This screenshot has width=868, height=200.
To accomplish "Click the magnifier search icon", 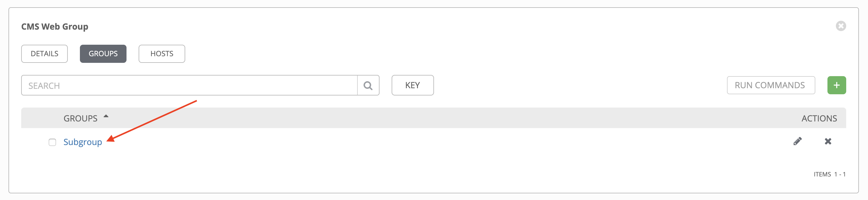I will pos(368,85).
